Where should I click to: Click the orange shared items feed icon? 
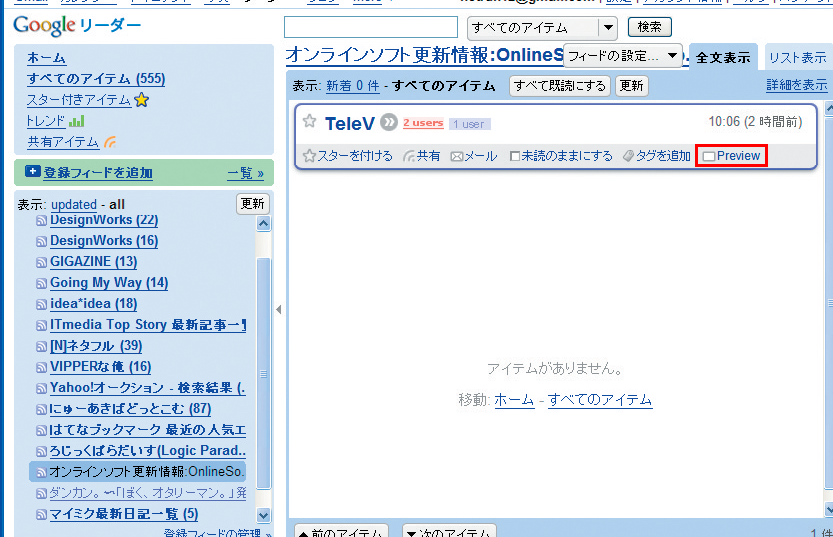(x=110, y=142)
